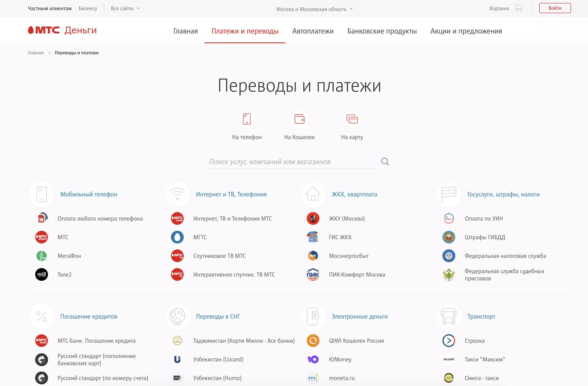
Task: Expand the Все сайты dropdown
Action: 125,8
